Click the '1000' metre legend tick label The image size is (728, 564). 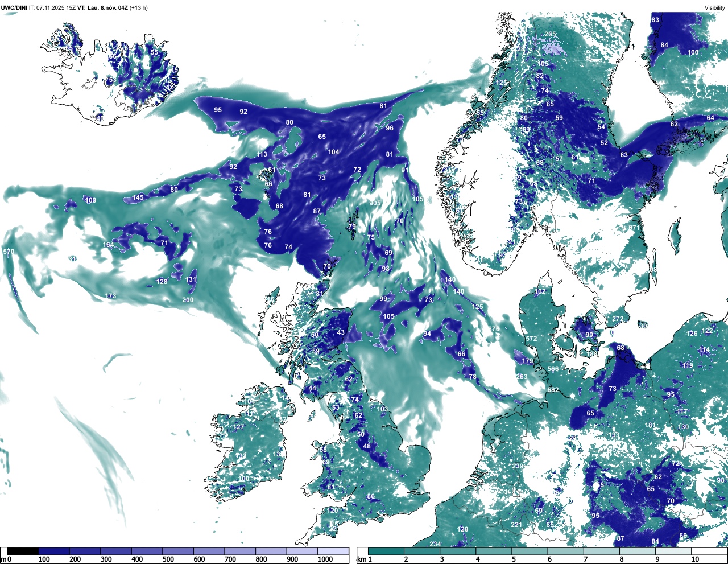(x=325, y=559)
